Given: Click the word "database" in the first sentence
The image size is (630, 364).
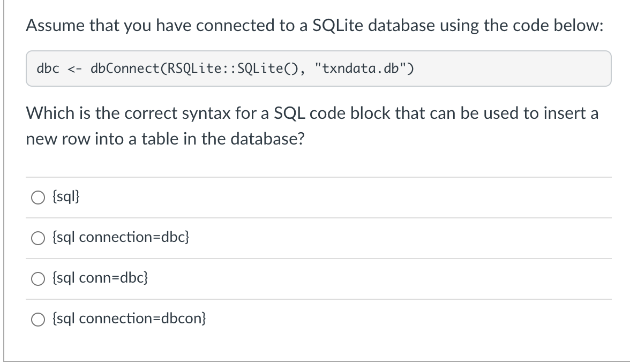Looking at the screenshot, I should [401, 25].
